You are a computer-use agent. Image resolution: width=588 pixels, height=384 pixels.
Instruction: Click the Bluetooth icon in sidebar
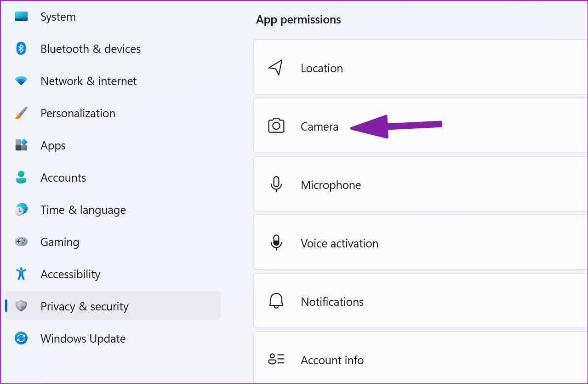[21, 48]
